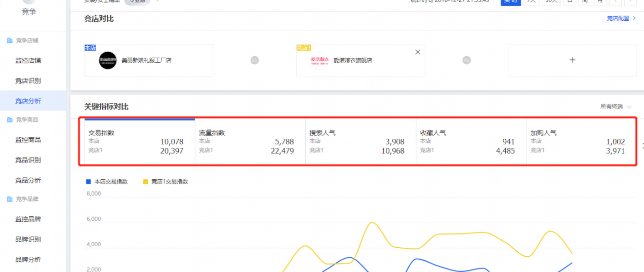Click the 美丽新娘礼服工厂店 shop logo

point(107,60)
